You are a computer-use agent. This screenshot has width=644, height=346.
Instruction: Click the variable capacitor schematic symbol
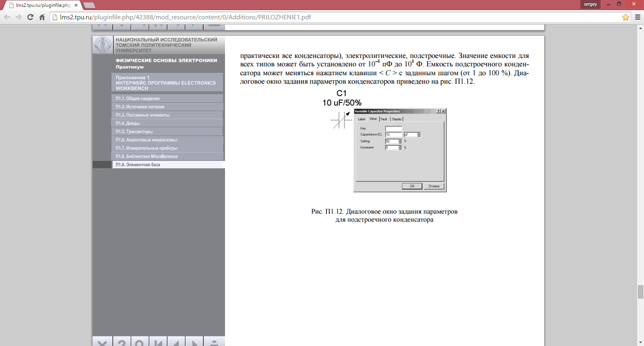[x=341, y=120]
